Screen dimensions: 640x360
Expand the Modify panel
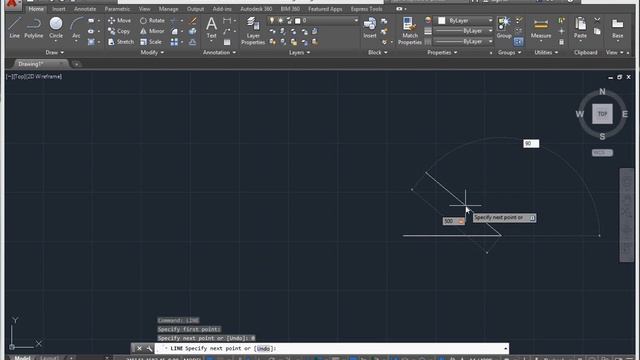pos(152,52)
